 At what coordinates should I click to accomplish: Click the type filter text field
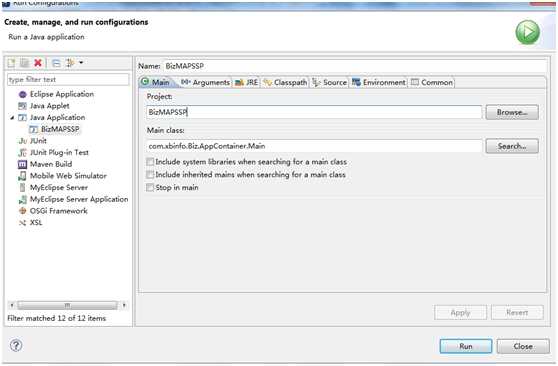pos(68,79)
